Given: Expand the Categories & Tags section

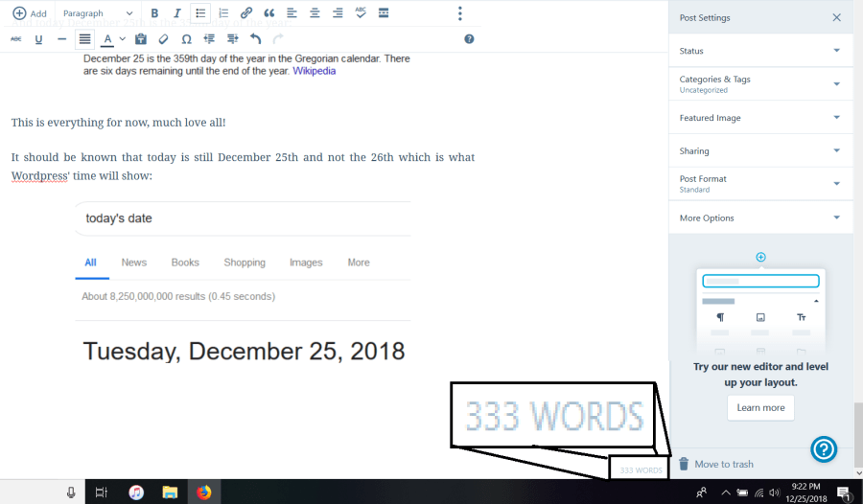Looking at the screenshot, I should [x=759, y=84].
